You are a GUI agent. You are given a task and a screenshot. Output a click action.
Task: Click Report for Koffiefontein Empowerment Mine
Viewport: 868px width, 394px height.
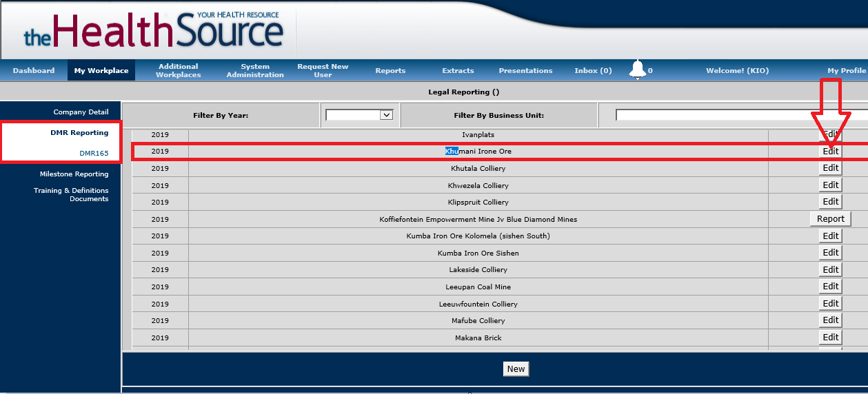pos(830,218)
